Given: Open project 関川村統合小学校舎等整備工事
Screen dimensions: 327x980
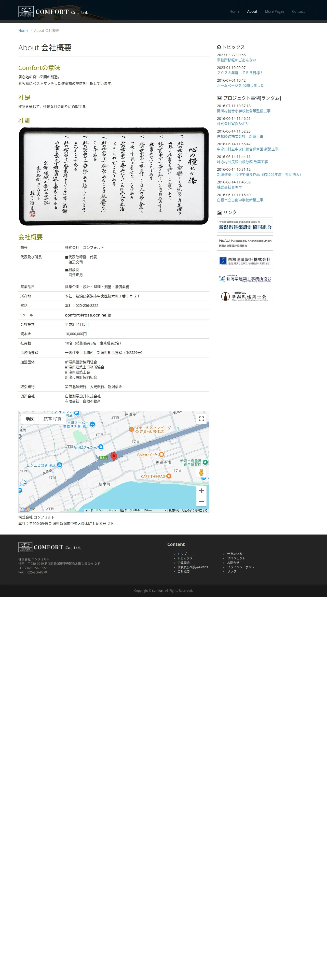Looking at the screenshot, I should click(244, 111).
